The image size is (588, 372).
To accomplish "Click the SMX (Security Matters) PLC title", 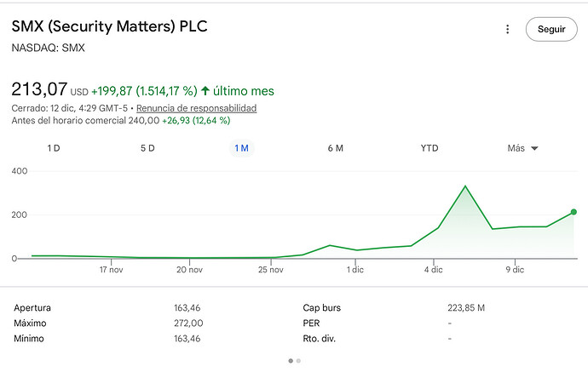I will (x=109, y=26).
